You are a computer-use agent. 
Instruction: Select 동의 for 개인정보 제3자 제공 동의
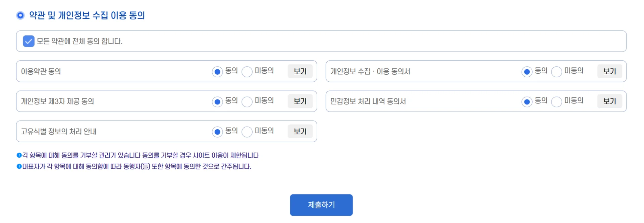217,102
